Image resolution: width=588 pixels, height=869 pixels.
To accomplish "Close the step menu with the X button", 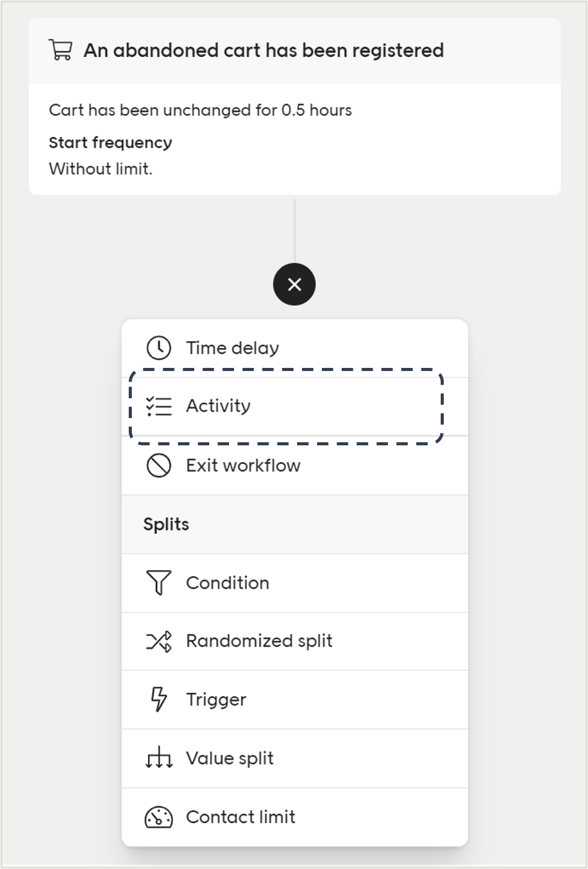I will pos(294,284).
